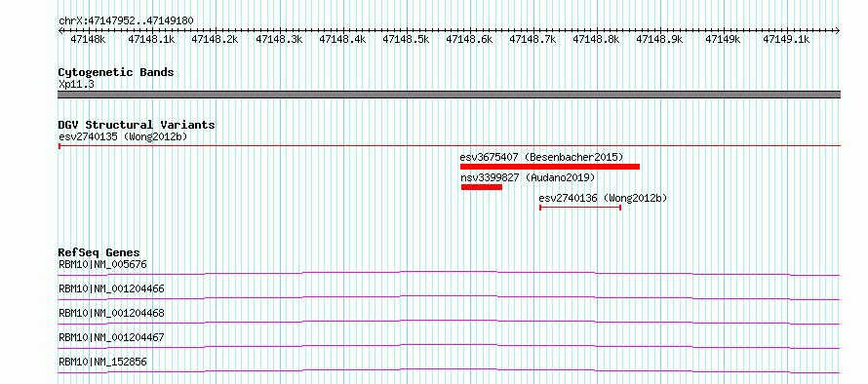
Task: Select the nsv3399827 Audano2019 red bar
Action: coord(482,187)
